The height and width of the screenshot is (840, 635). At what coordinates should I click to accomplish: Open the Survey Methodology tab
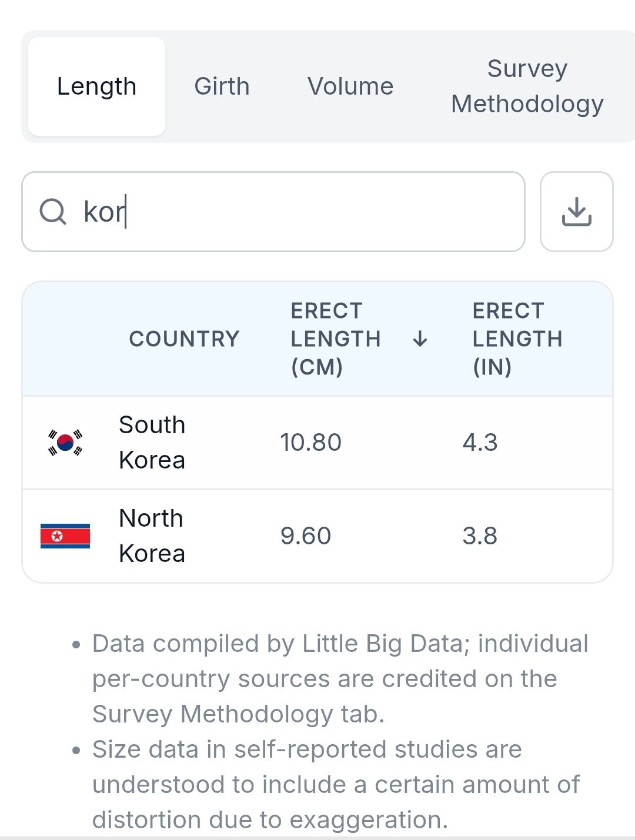pos(527,86)
